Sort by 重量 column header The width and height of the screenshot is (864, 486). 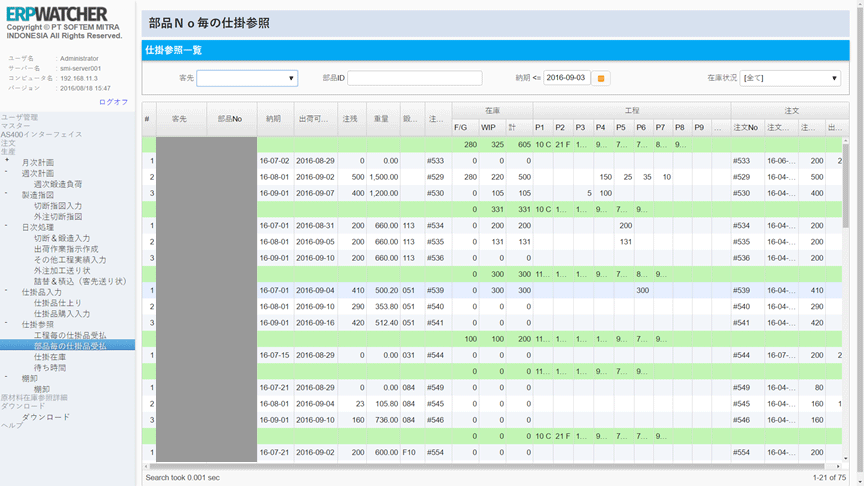pyautogui.click(x=383, y=118)
